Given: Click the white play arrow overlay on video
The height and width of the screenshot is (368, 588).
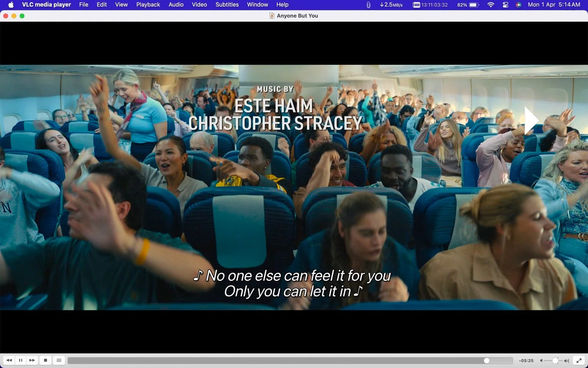Looking at the screenshot, I should tap(531, 120).
